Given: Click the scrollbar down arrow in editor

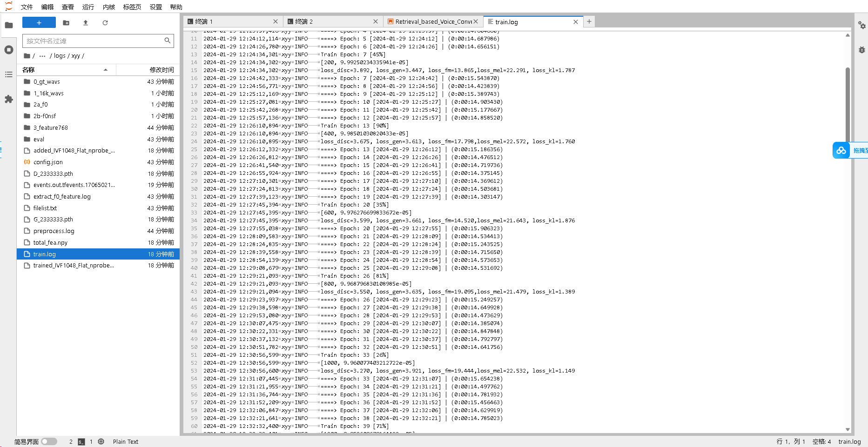Looking at the screenshot, I should pos(848,430).
